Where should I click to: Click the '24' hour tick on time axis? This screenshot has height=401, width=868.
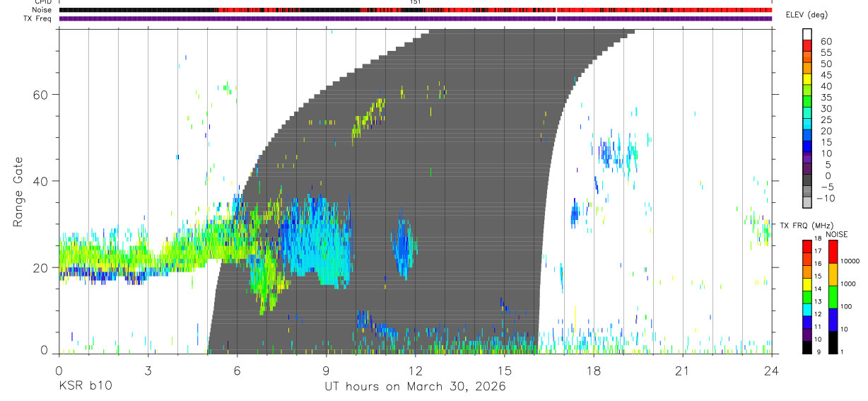[772, 371]
